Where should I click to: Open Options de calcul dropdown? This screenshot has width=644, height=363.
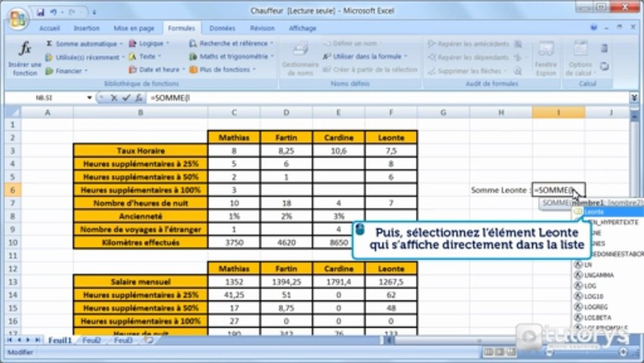(x=581, y=58)
